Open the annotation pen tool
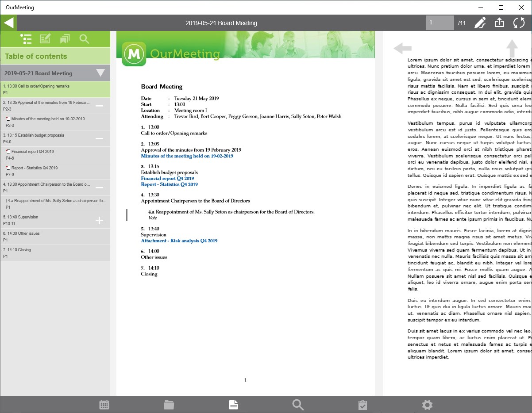This screenshot has width=532, height=413. (480, 23)
